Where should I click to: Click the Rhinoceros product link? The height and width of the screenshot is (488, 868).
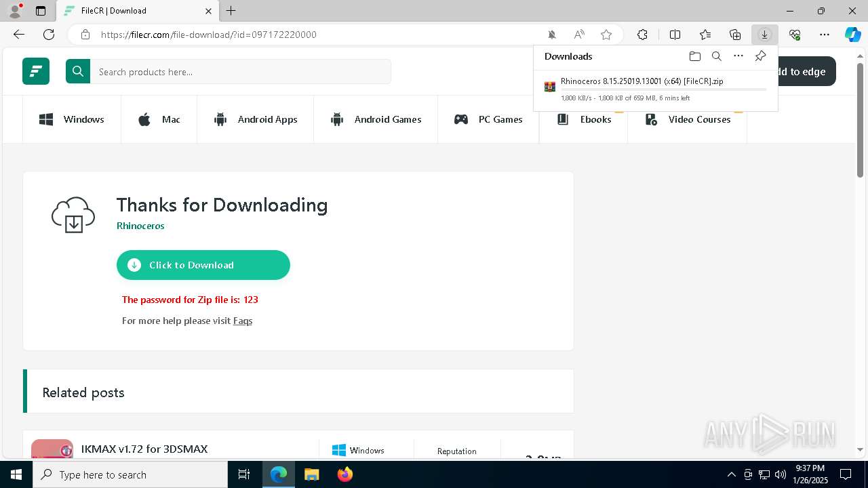(x=140, y=226)
